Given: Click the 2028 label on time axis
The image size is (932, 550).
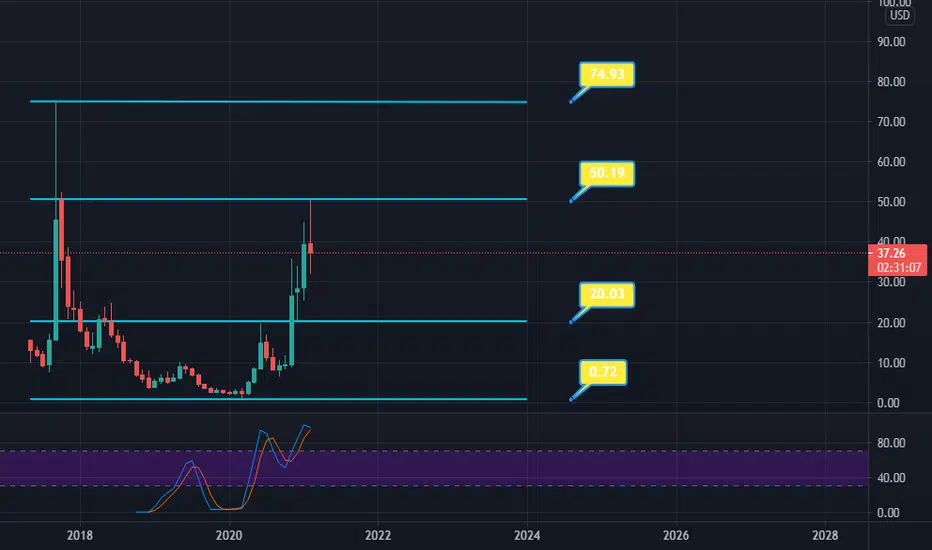Looking at the screenshot, I should coord(825,535).
